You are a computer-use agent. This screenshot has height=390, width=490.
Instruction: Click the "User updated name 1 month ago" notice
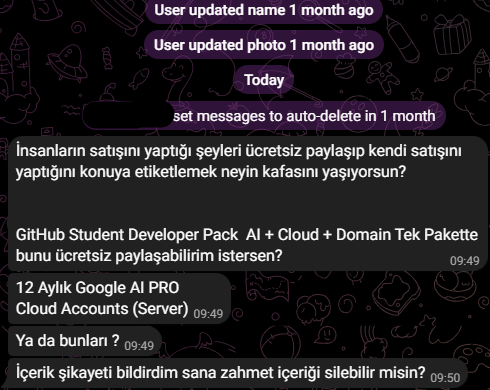coord(264,11)
